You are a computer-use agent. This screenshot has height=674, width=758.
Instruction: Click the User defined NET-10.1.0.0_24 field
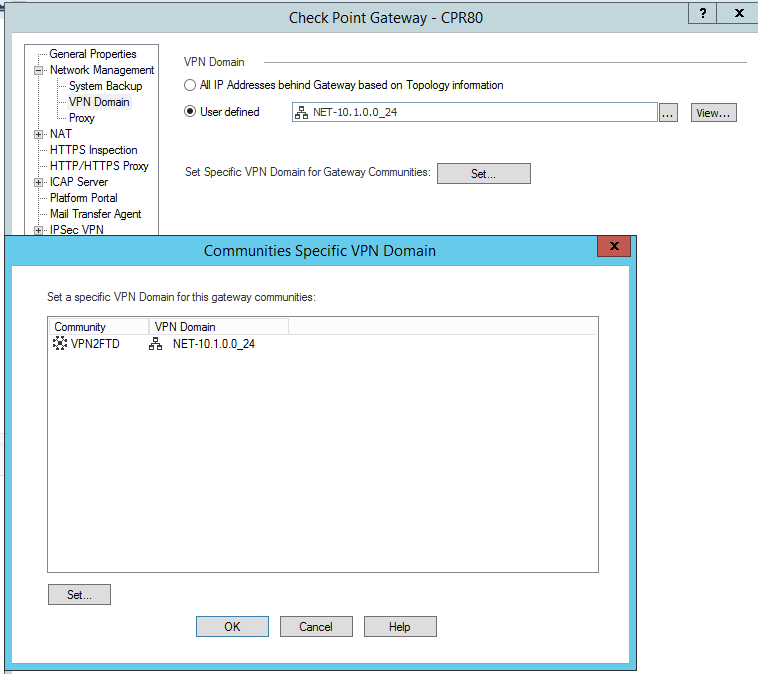(475, 112)
